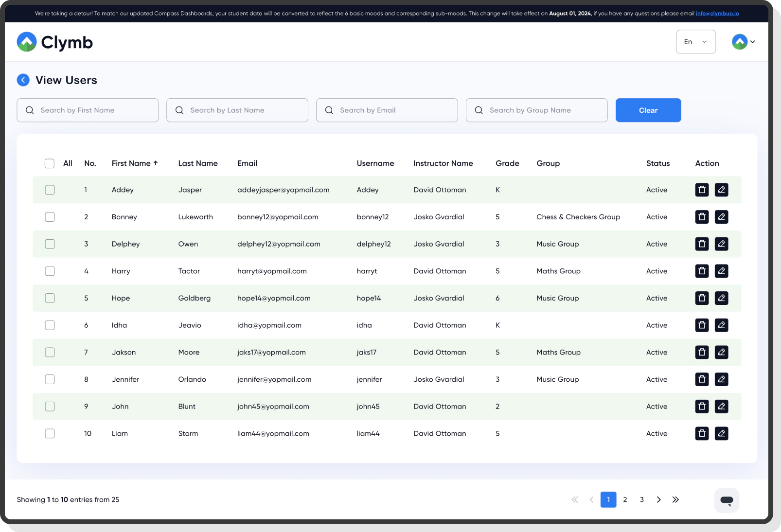Edit Bonney Lukeworth using the pencil icon
Image resolution: width=781 pixels, height=532 pixels.
(721, 217)
